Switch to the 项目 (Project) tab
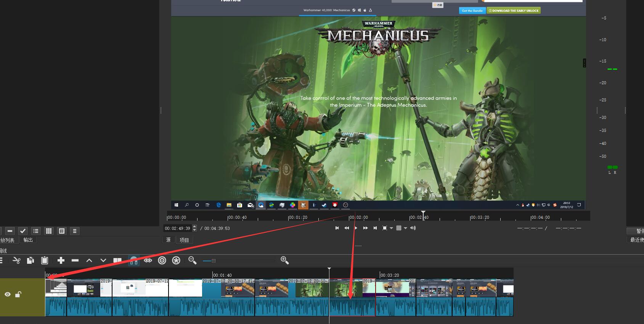The width and height of the screenshot is (644, 324). point(185,240)
